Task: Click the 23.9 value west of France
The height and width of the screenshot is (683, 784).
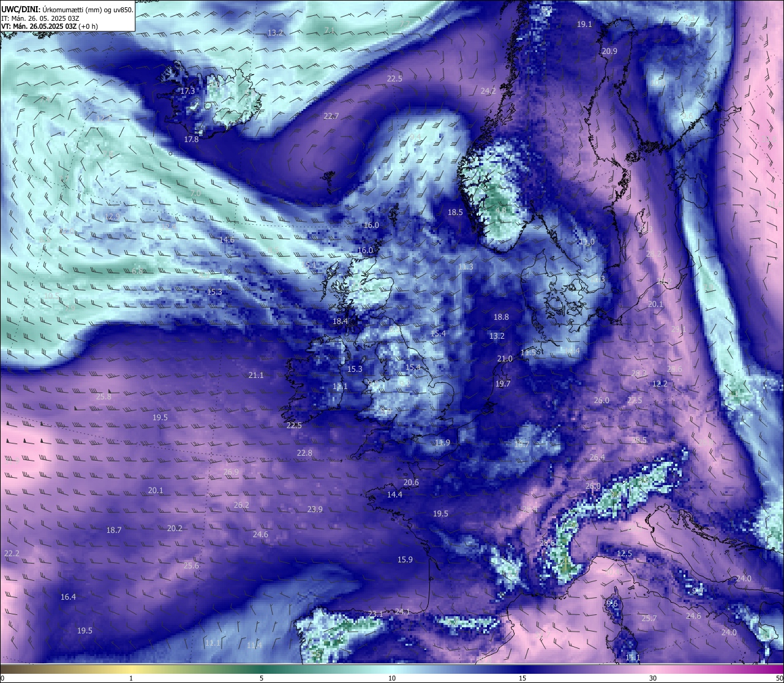Action: click(x=315, y=510)
